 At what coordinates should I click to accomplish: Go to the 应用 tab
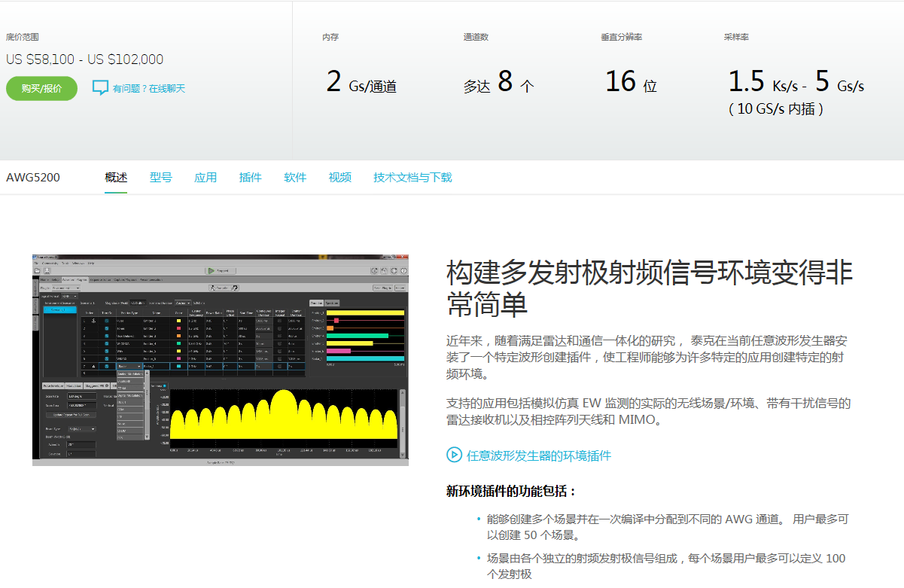point(205,178)
